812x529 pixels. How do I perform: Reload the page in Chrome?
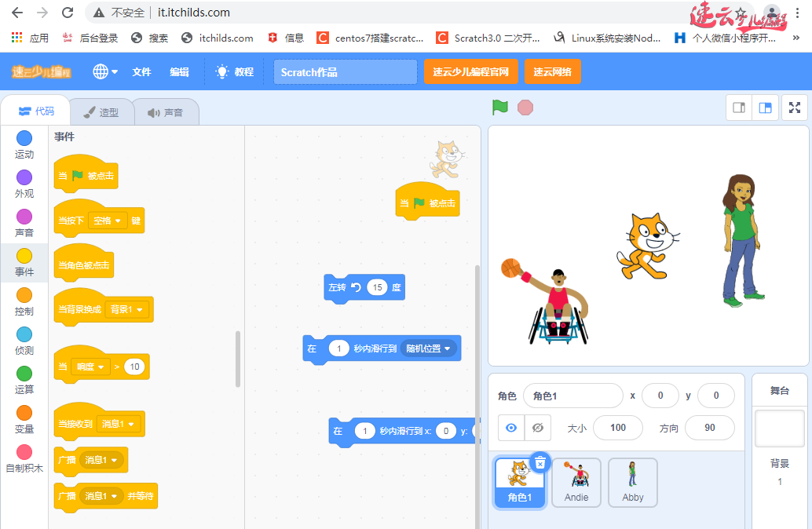tap(68, 13)
